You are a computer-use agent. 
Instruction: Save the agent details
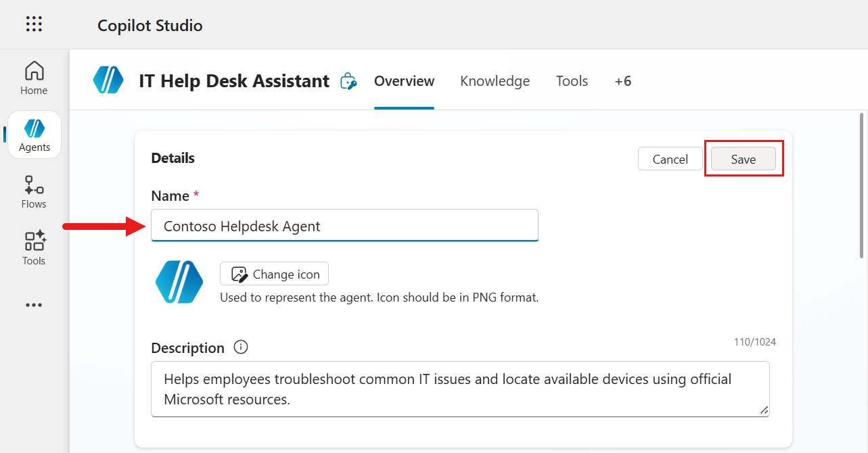click(x=744, y=159)
